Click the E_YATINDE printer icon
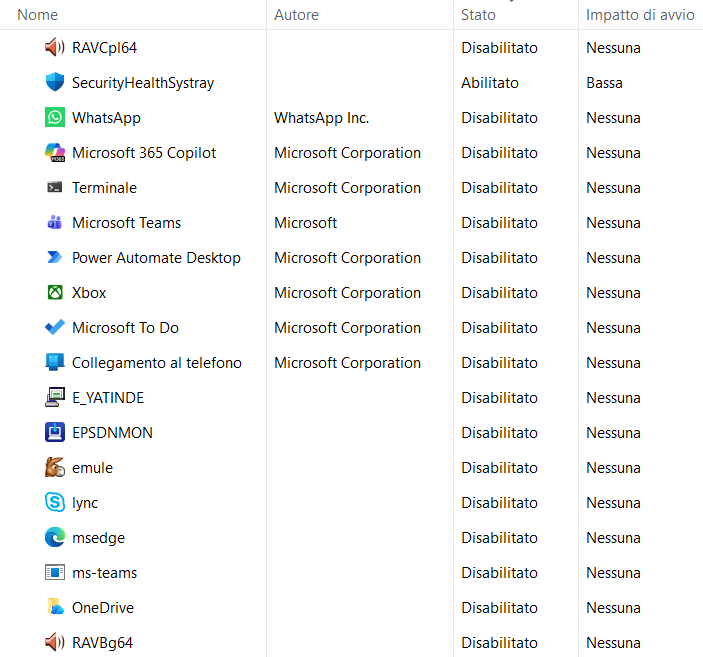Image resolution: width=703 pixels, height=657 pixels. pyautogui.click(x=55, y=397)
